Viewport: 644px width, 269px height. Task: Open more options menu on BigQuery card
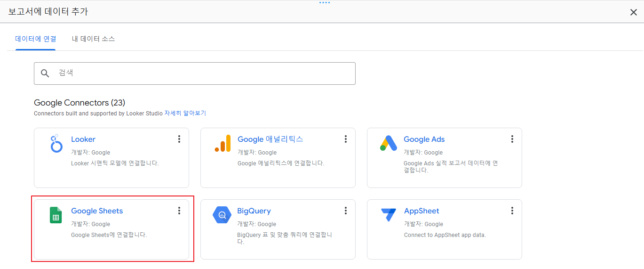346,211
